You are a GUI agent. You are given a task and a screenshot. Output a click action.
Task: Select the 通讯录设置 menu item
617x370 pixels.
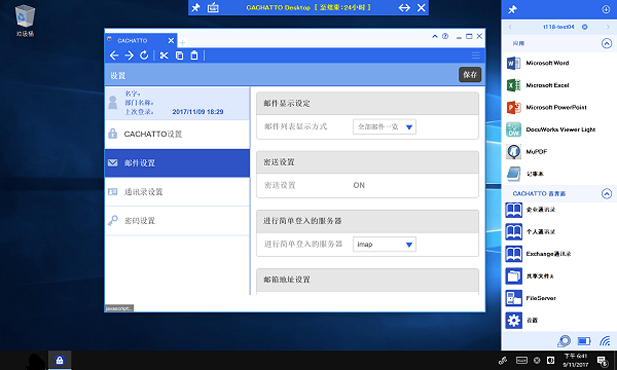coord(177,192)
